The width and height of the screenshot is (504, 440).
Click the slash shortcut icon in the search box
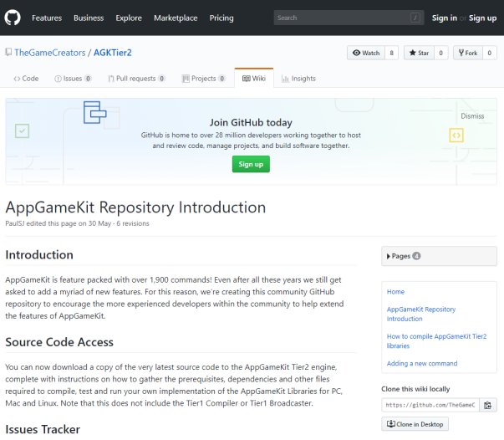(415, 18)
